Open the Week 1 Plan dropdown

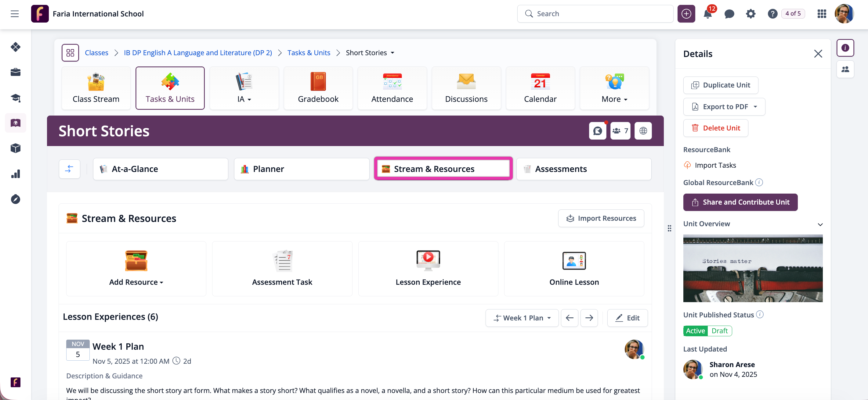pyautogui.click(x=522, y=318)
